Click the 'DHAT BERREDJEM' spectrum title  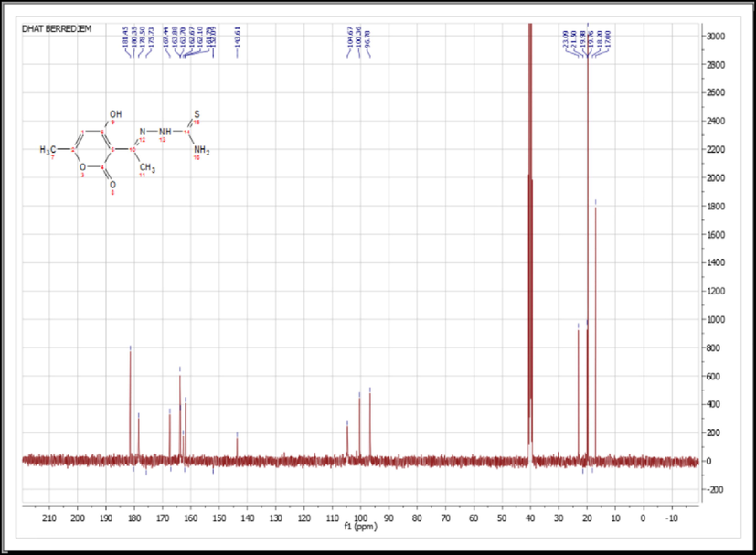(57, 29)
